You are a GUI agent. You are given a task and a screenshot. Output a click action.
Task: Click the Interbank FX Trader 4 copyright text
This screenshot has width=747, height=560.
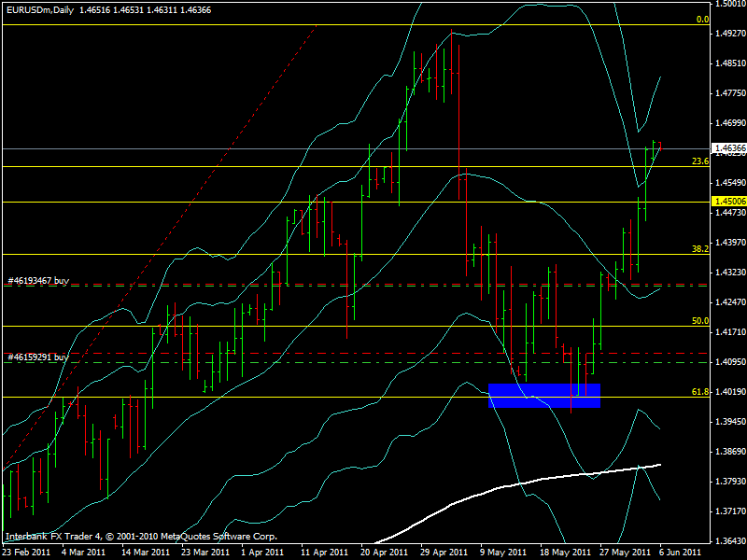point(141,537)
